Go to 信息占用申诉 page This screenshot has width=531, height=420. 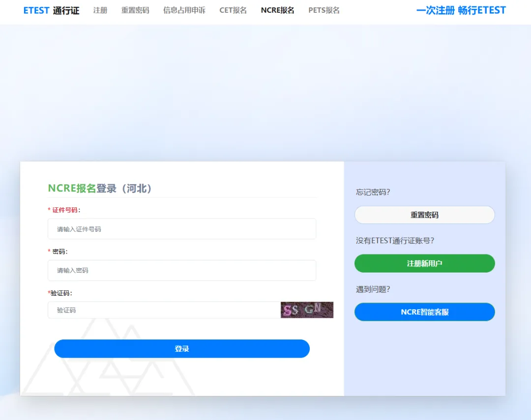point(184,10)
